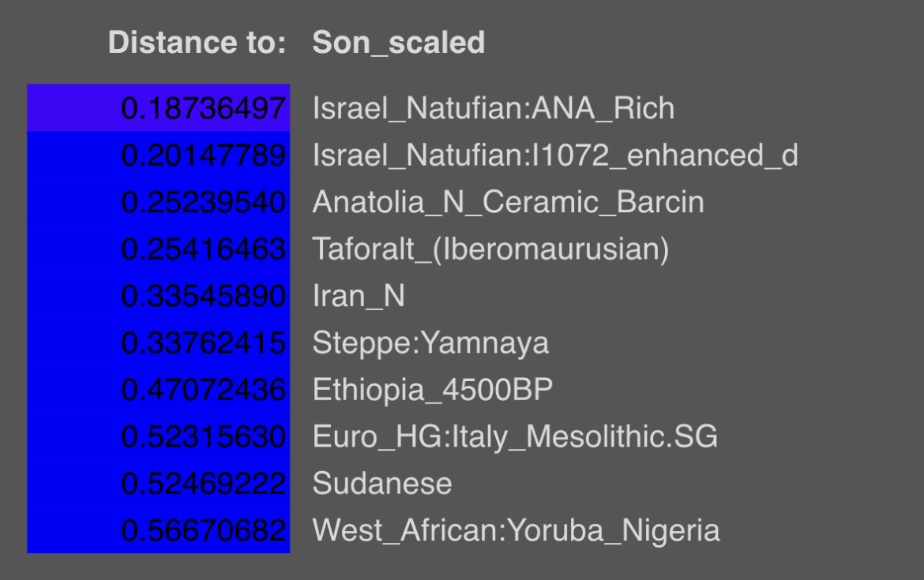Select the Taforalt_(Iberomaurusian) entry
The width and height of the screenshot is (924, 580).
pyautogui.click(x=491, y=249)
